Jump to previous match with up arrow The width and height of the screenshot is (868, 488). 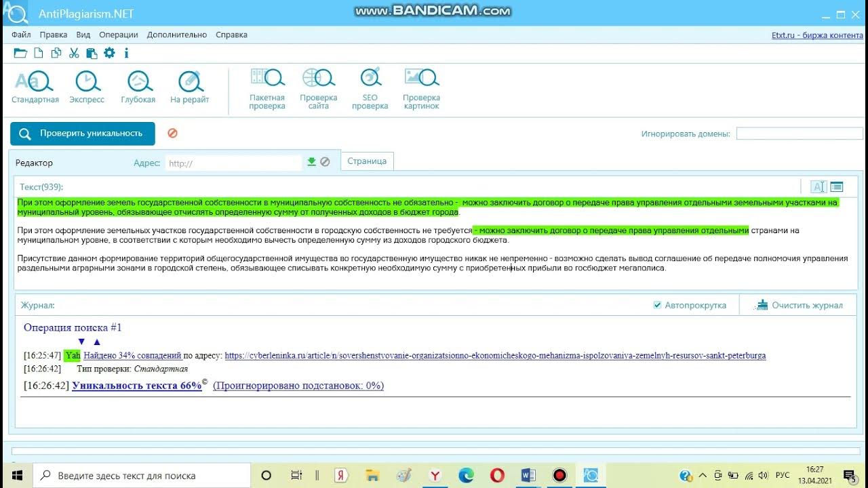pos(97,342)
